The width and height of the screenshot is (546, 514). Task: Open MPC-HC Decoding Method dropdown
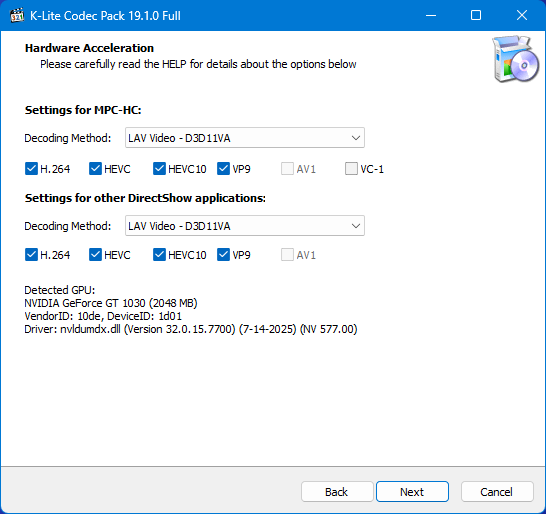[245, 138]
